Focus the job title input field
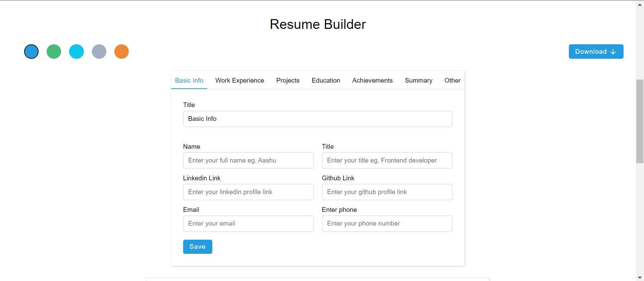The height and width of the screenshot is (281, 644). click(x=387, y=160)
